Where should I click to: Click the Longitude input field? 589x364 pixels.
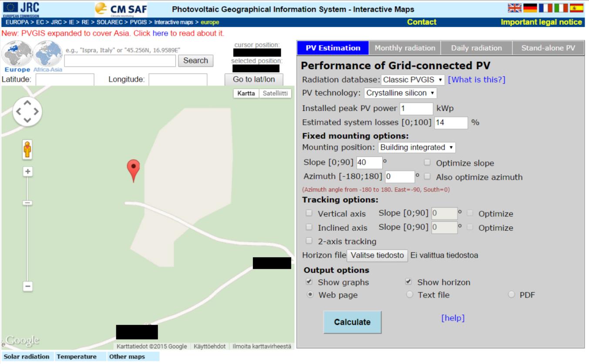pyautogui.click(x=178, y=80)
